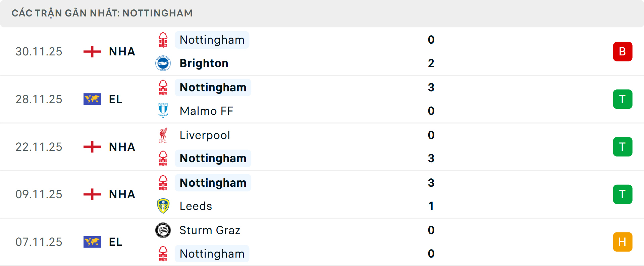Click the Liverpool club crest icon

click(163, 135)
